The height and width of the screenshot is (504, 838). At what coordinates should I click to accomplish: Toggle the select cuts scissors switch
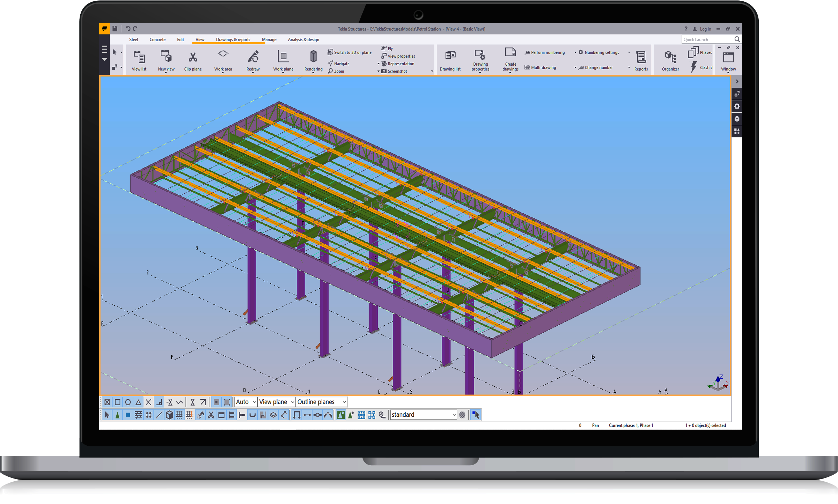tap(211, 415)
